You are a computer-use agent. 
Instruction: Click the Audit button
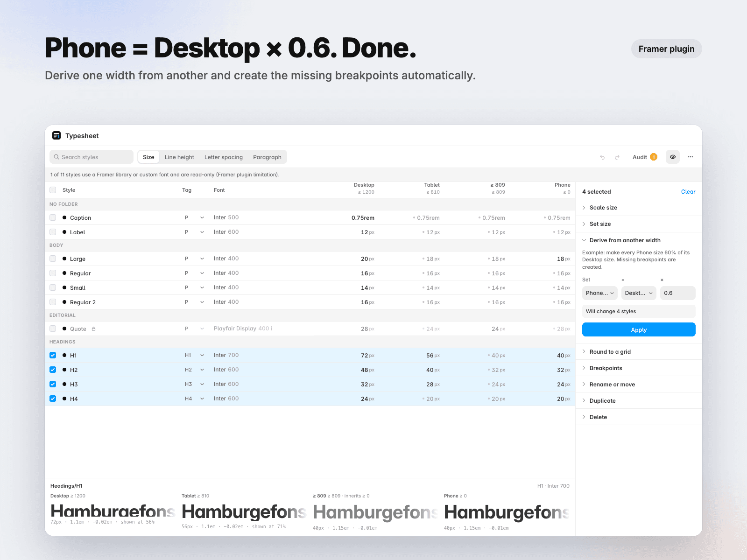tap(645, 157)
